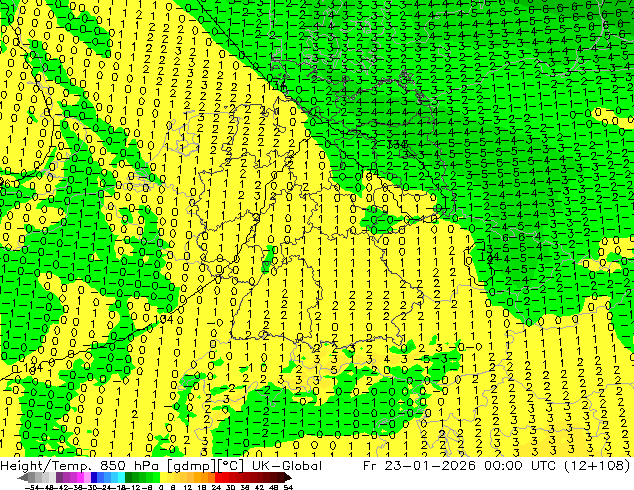This screenshot has height=490, width=634.
Task: Click the yellow swatch in the color scale
Action: click(163, 478)
